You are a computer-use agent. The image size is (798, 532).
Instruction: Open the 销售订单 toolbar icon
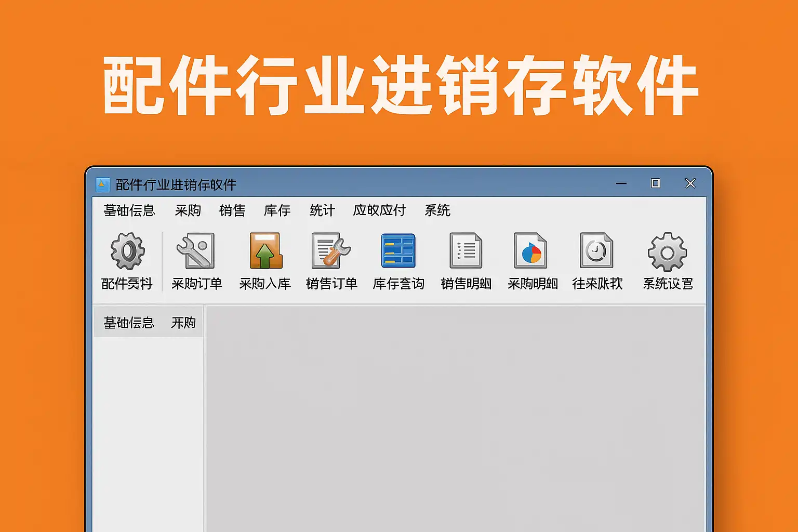click(x=331, y=250)
